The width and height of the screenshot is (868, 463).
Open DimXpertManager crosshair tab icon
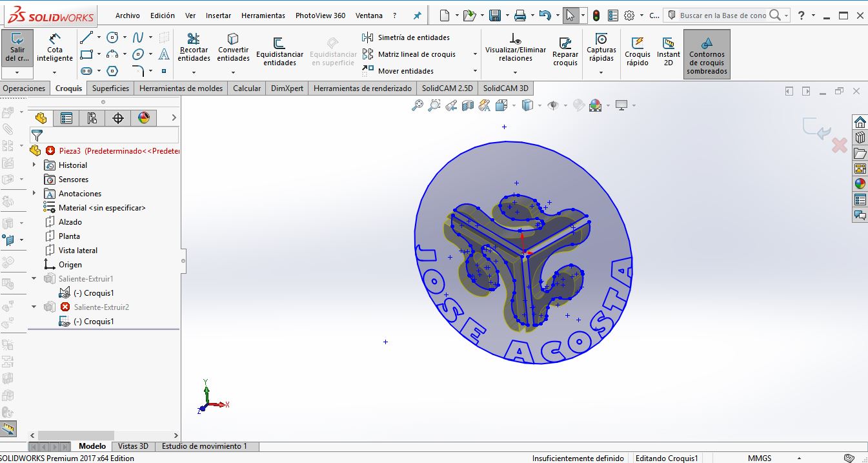click(x=117, y=118)
